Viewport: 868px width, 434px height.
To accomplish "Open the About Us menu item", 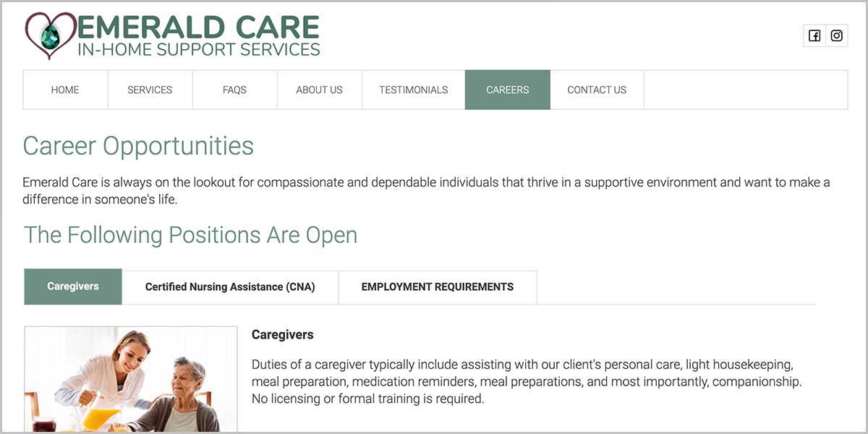I will click(319, 90).
